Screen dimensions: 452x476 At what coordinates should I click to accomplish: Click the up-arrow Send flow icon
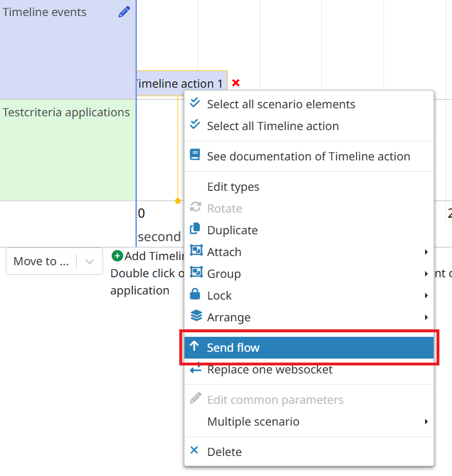coord(194,345)
